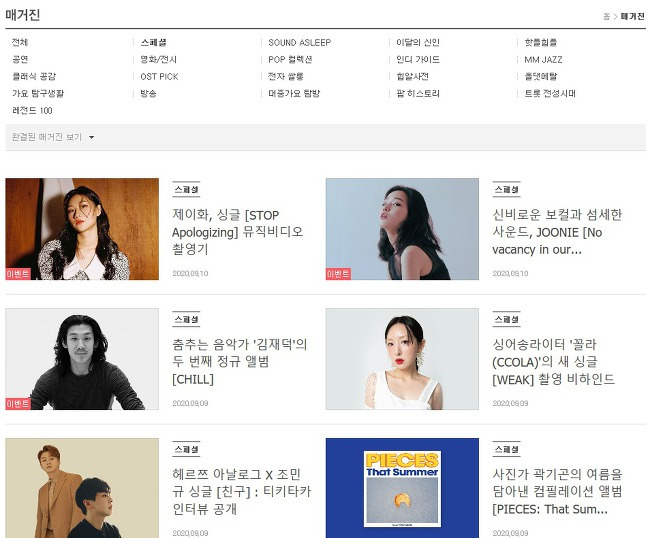Click the CCOLA singer portrait thumbnail
Image resolution: width=650 pixels, height=538 pixels.
pyautogui.click(x=402, y=359)
